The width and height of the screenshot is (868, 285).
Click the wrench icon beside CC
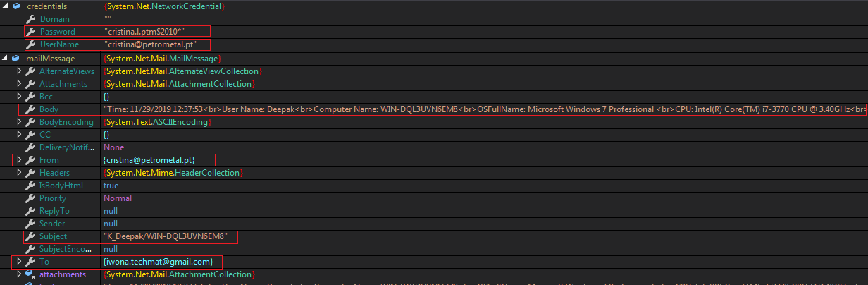click(x=30, y=135)
